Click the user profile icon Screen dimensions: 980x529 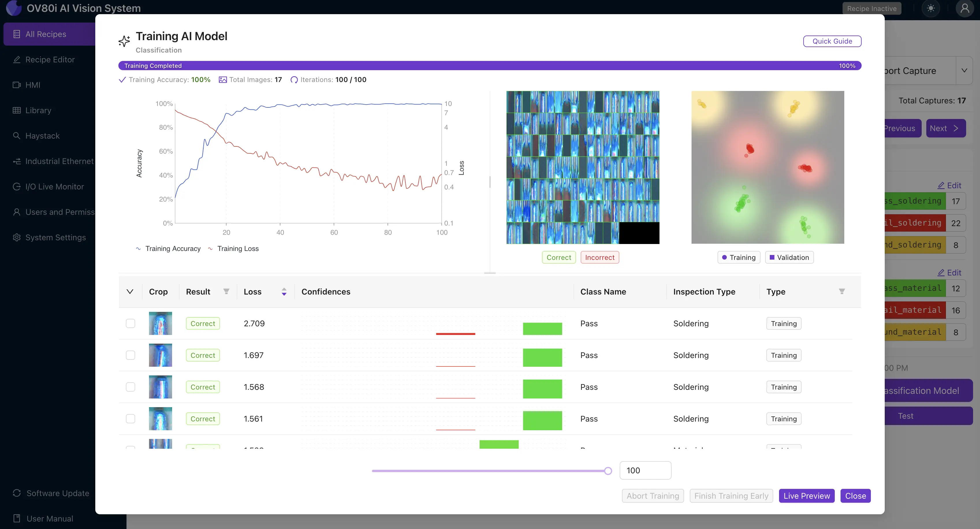click(965, 8)
